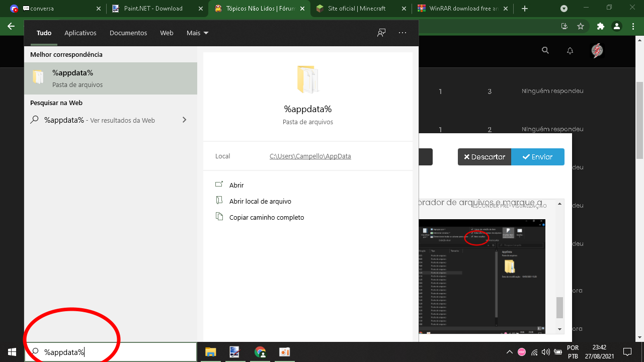The height and width of the screenshot is (362, 644).
Task: Select the Documentos search tab
Action: pyautogui.click(x=128, y=33)
